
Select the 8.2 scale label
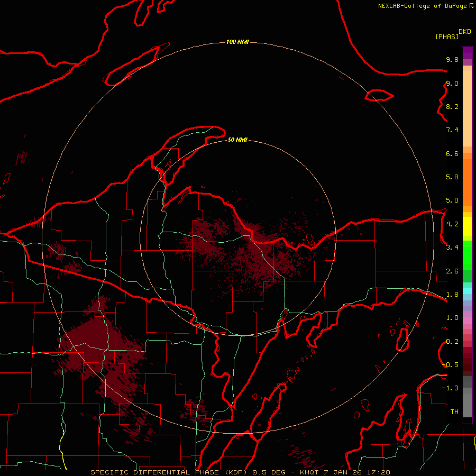click(452, 106)
